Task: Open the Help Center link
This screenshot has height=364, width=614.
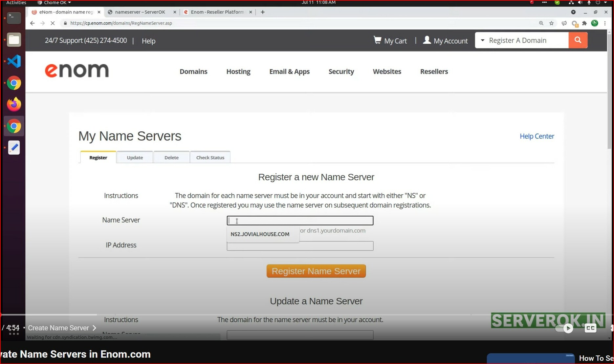Action: (537, 136)
